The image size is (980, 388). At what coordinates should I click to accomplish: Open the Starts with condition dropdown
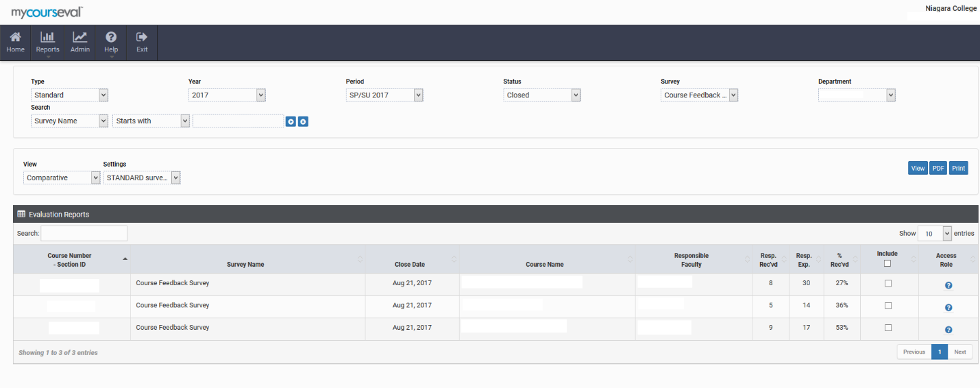[151, 121]
